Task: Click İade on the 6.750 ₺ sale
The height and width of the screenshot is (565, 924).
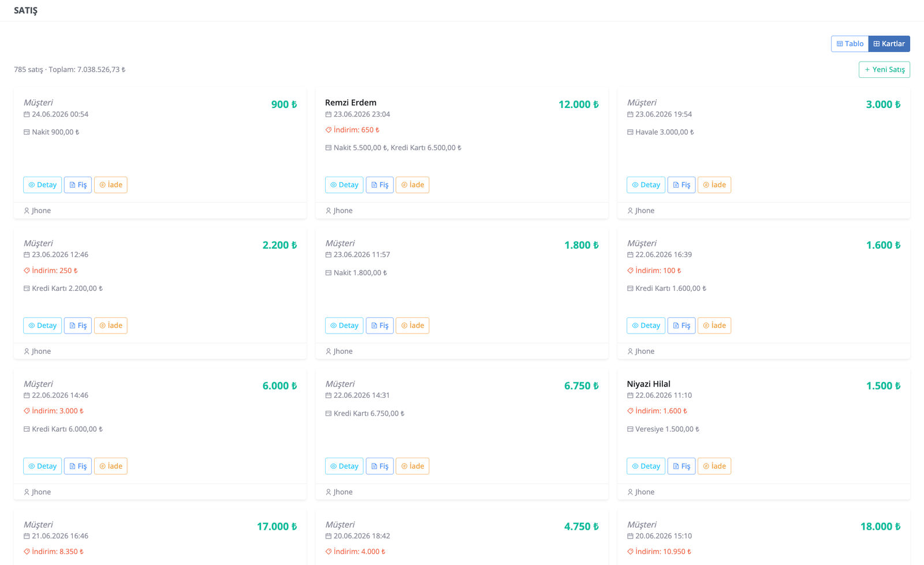Action: pyautogui.click(x=412, y=466)
